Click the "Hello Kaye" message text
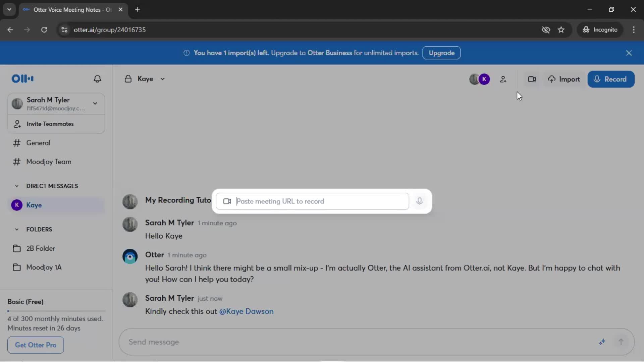This screenshot has width=644, height=362. pos(164,236)
